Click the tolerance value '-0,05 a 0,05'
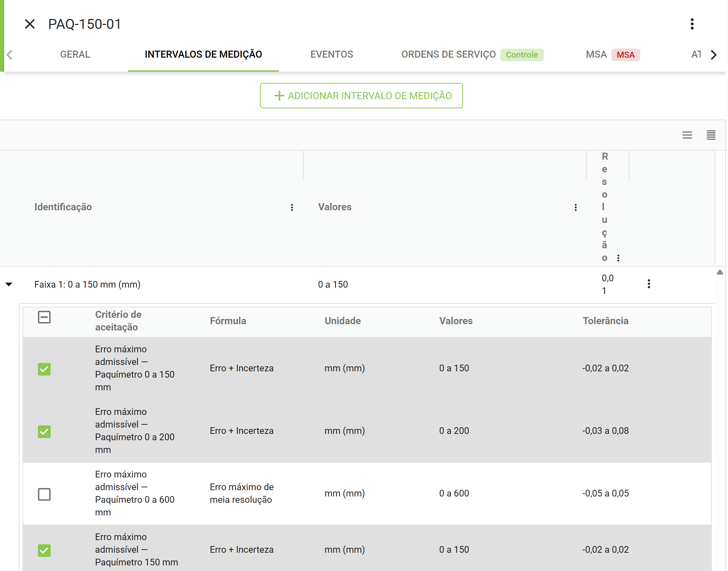The height and width of the screenshot is (571, 728). pos(605,493)
